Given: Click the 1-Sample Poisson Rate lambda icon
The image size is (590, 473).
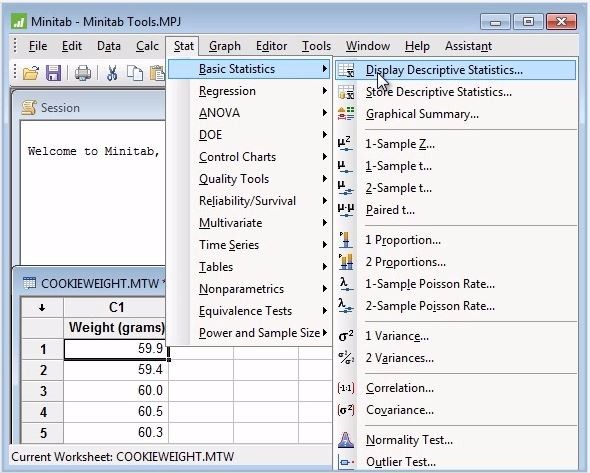Looking at the screenshot, I should 346,284.
